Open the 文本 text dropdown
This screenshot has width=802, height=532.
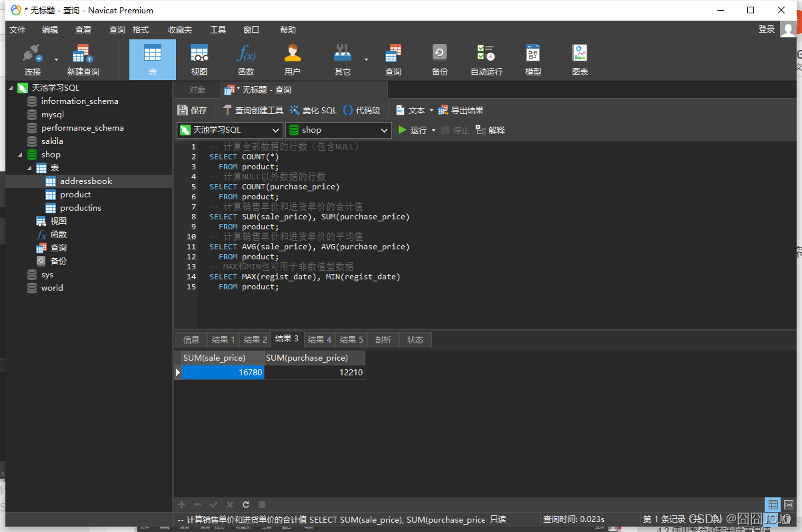(x=413, y=111)
